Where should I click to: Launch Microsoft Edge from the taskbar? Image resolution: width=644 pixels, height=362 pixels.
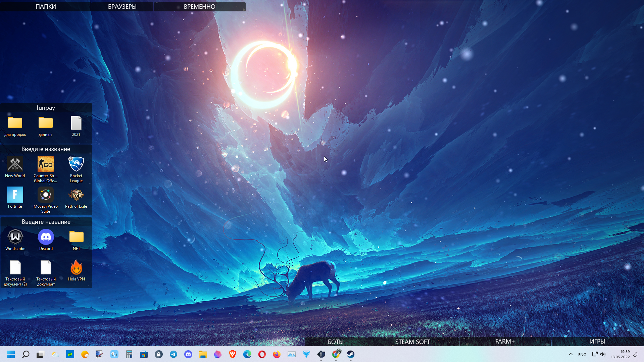click(x=247, y=354)
